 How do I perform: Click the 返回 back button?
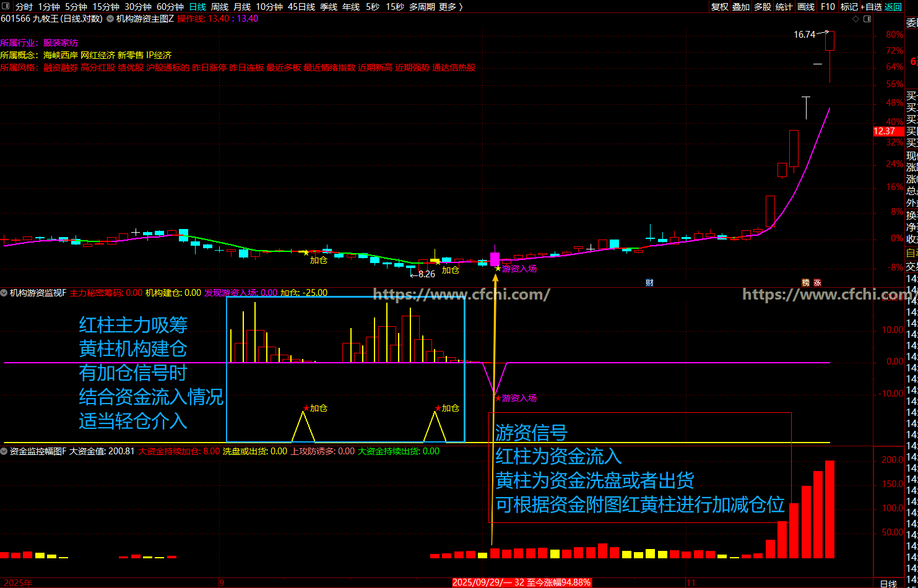pos(893,7)
